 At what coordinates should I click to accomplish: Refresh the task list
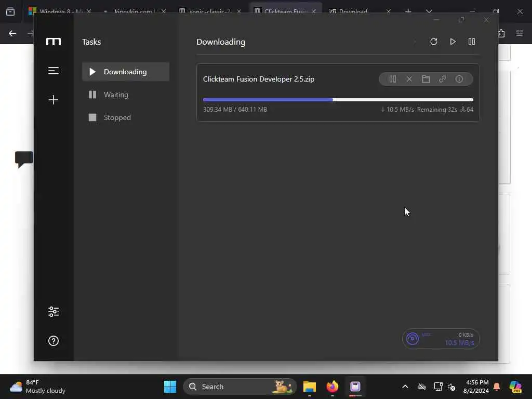pyautogui.click(x=434, y=42)
